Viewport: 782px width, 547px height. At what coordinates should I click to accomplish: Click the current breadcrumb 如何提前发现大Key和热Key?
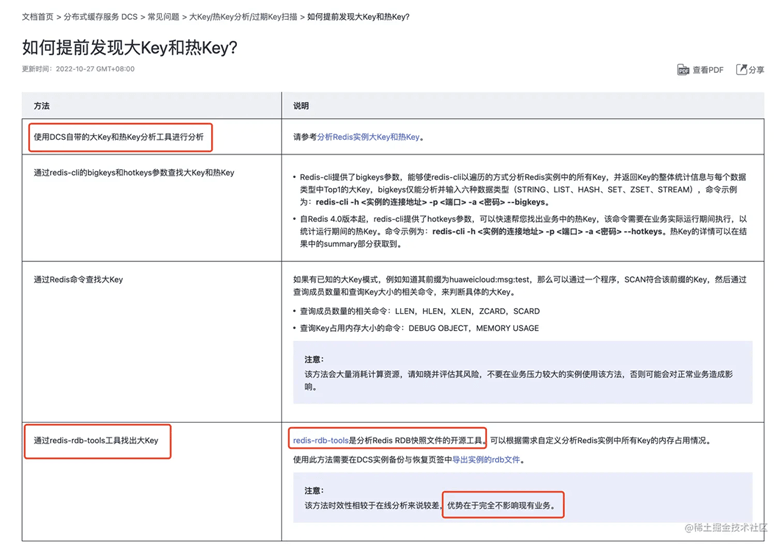[x=358, y=17]
